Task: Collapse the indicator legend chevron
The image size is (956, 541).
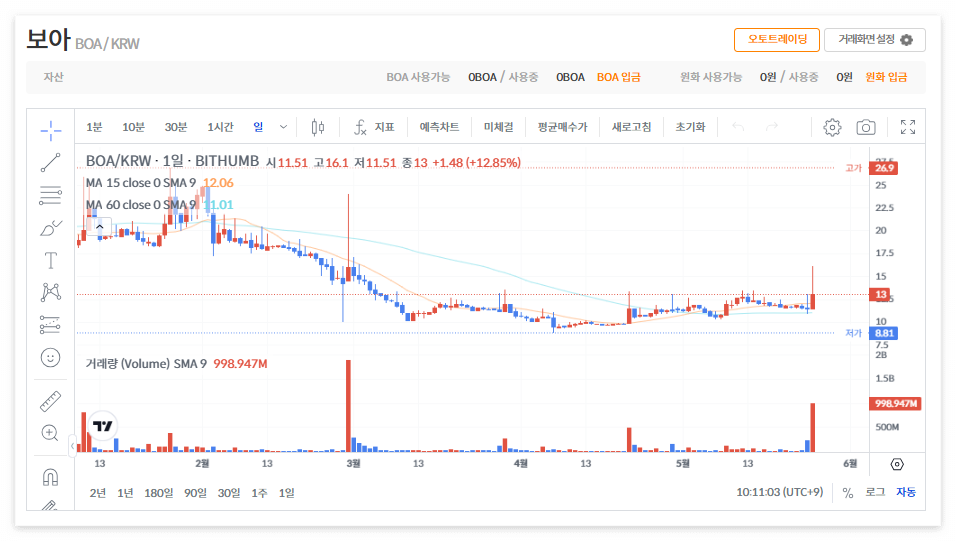Action: point(99,227)
